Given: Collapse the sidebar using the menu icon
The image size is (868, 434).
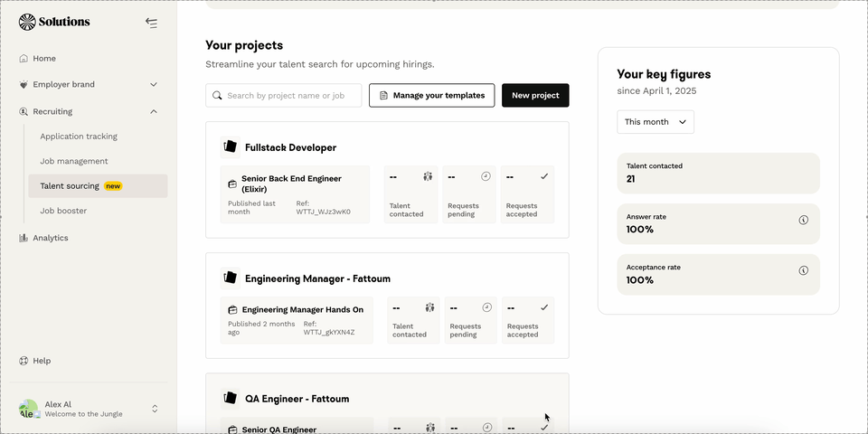Looking at the screenshot, I should 151,23.
